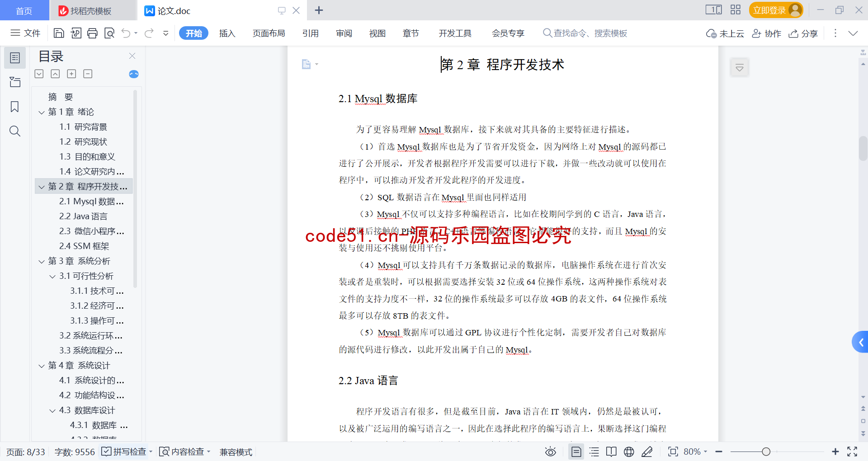Click the collapse-all outline levels icon
The width and height of the screenshot is (868, 461).
pyautogui.click(x=55, y=74)
